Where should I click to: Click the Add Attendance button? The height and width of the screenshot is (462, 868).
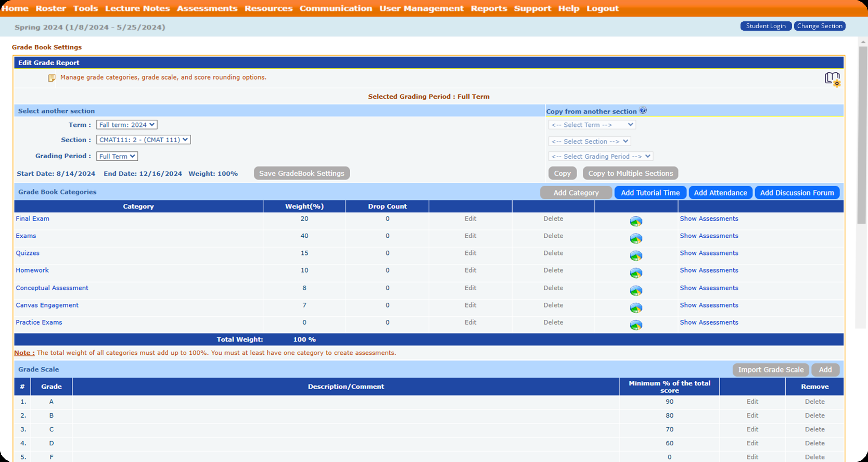pos(720,192)
